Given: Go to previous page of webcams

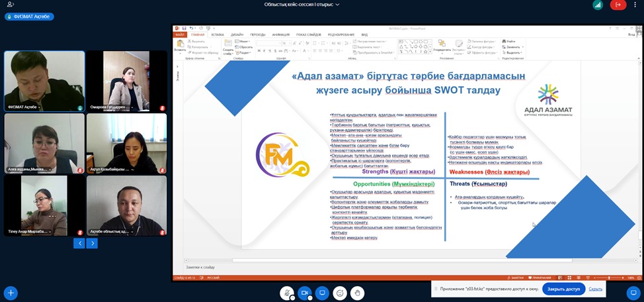Looking at the screenshot, I should click(79, 243).
